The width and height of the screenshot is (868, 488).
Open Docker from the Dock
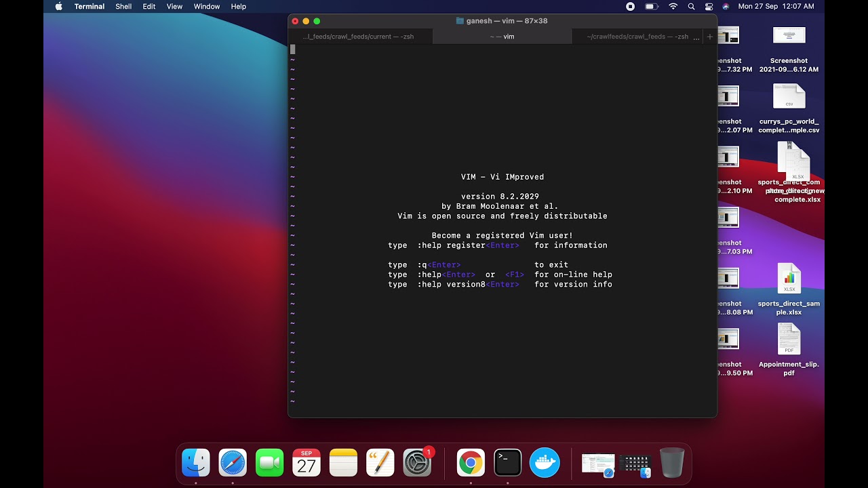pyautogui.click(x=545, y=463)
